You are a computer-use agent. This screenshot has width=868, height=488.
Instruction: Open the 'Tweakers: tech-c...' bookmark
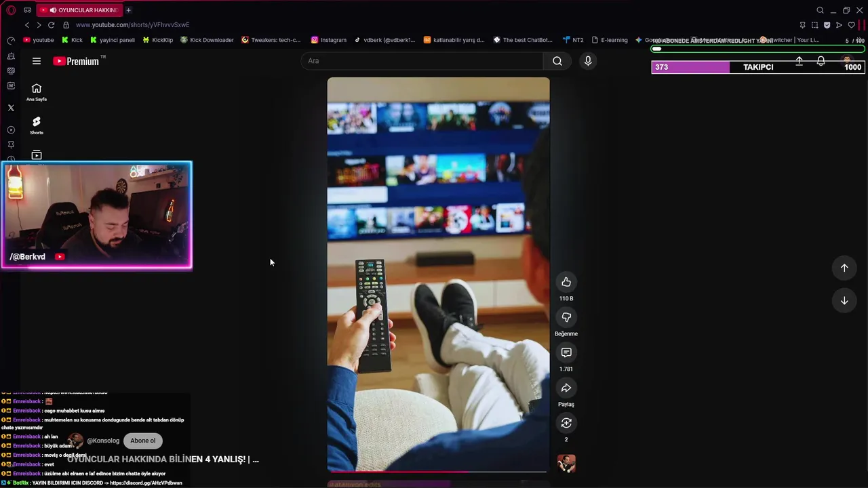(271, 40)
